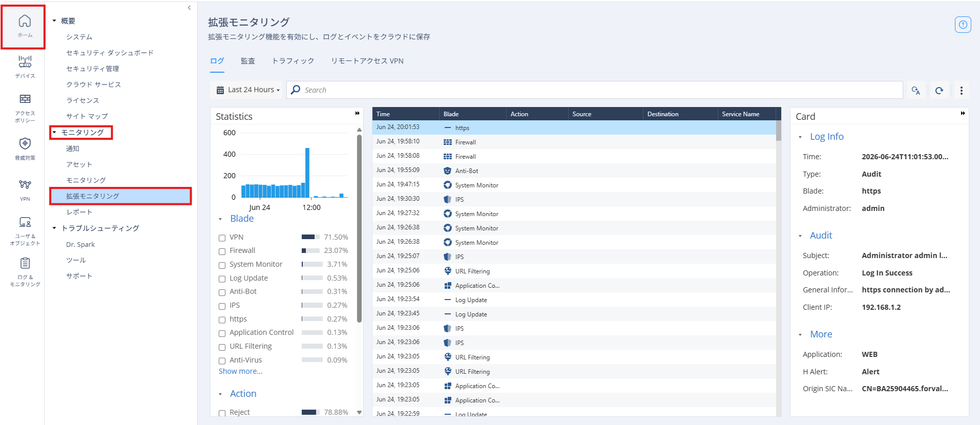Open the Threat Prevention (脅威対策) shield icon
Viewport: 980px width, 425px height.
pos(25,149)
